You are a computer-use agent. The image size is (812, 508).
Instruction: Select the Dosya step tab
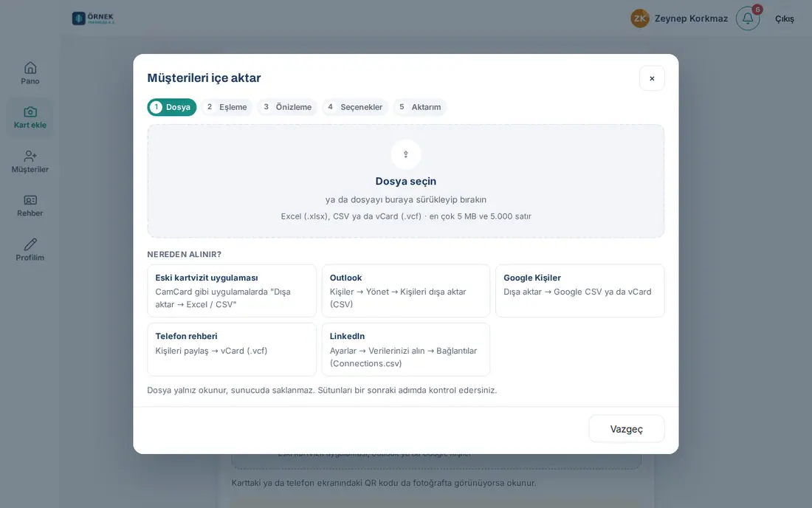point(171,107)
